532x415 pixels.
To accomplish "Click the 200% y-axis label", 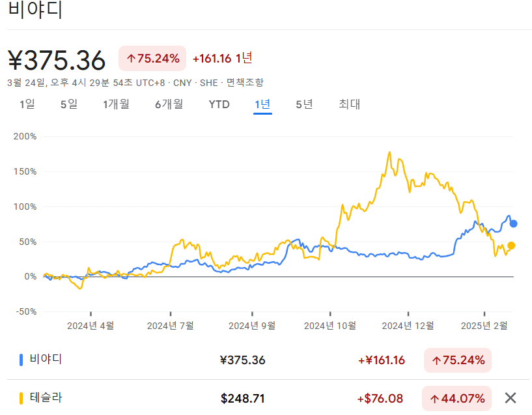I will click(25, 136).
